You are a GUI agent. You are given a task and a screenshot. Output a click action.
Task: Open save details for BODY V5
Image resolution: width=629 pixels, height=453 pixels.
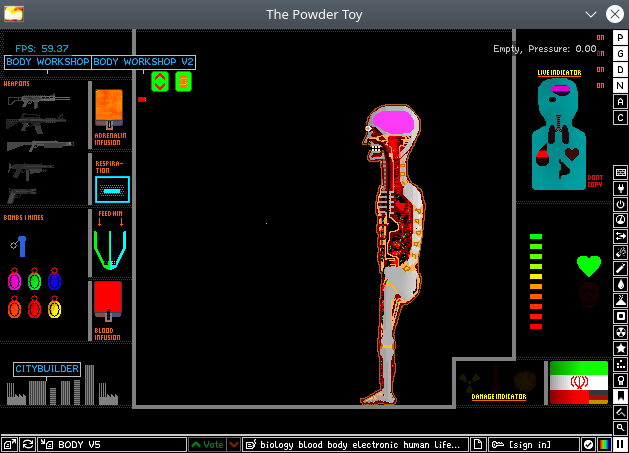112,445
